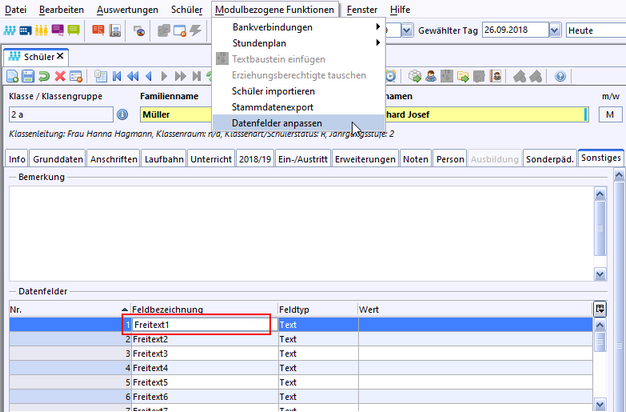Click the red X delete icon
This screenshot has height=412, width=626.
pyautogui.click(x=61, y=76)
